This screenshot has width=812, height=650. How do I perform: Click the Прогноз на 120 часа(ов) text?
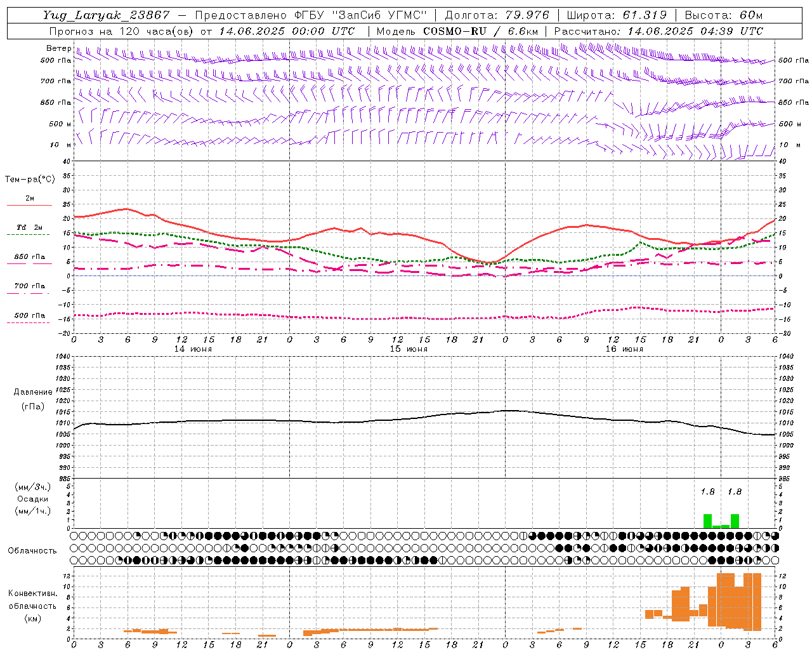(122, 31)
